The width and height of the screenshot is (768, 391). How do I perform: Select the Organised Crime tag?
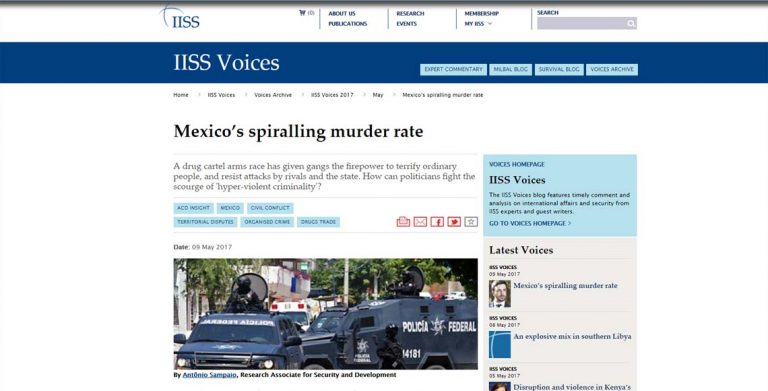pyautogui.click(x=267, y=222)
